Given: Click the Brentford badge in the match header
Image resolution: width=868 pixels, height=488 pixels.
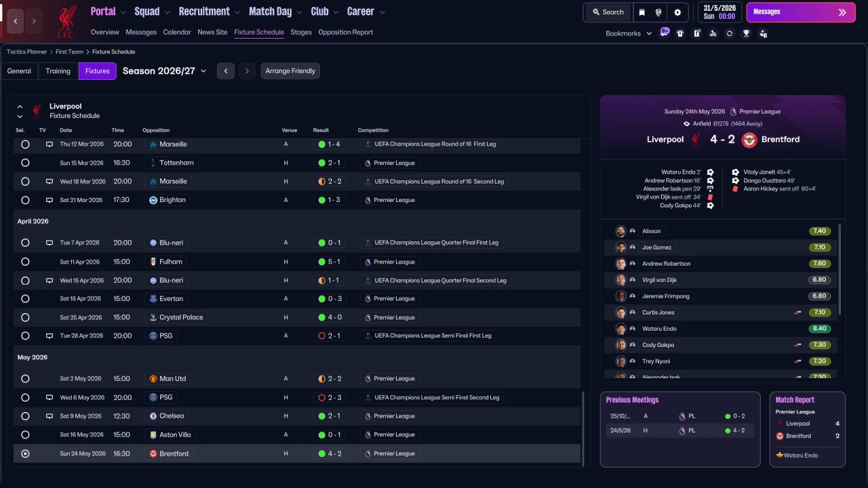Looking at the screenshot, I should pyautogui.click(x=749, y=140).
